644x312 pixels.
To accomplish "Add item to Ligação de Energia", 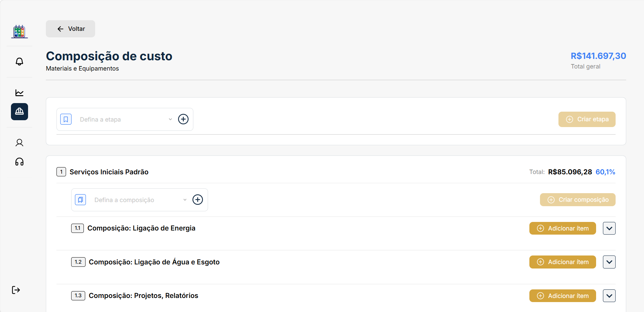I will click(x=563, y=228).
